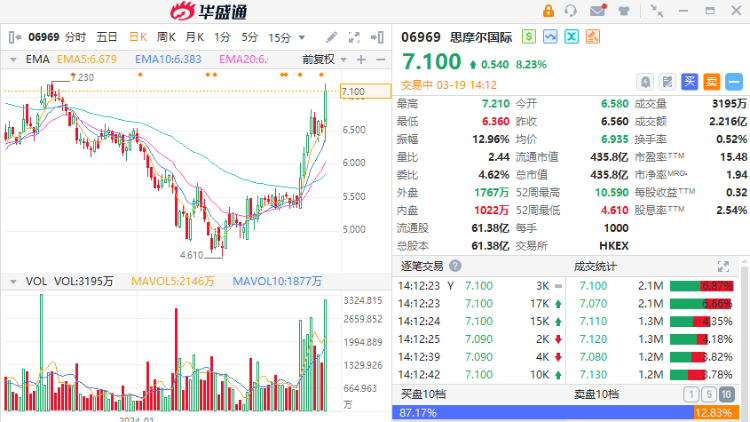Screen dimensions: 750x422
Task: Switch to 1分 chart tab
Action: tap(222, 37)
